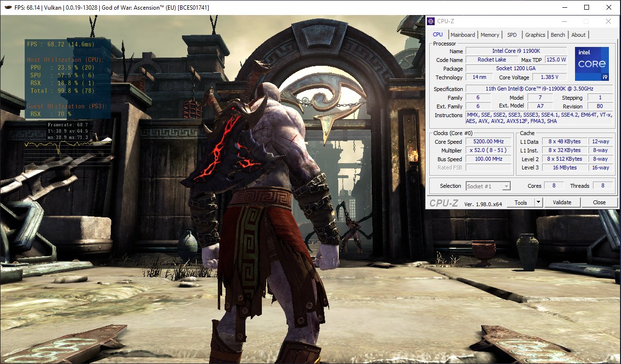Switch to the About tab

(578, 34)
